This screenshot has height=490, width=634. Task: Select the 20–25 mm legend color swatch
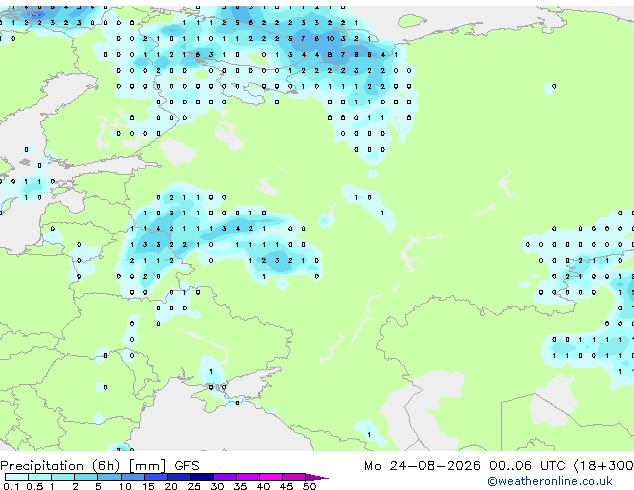(x=179, y=477)
